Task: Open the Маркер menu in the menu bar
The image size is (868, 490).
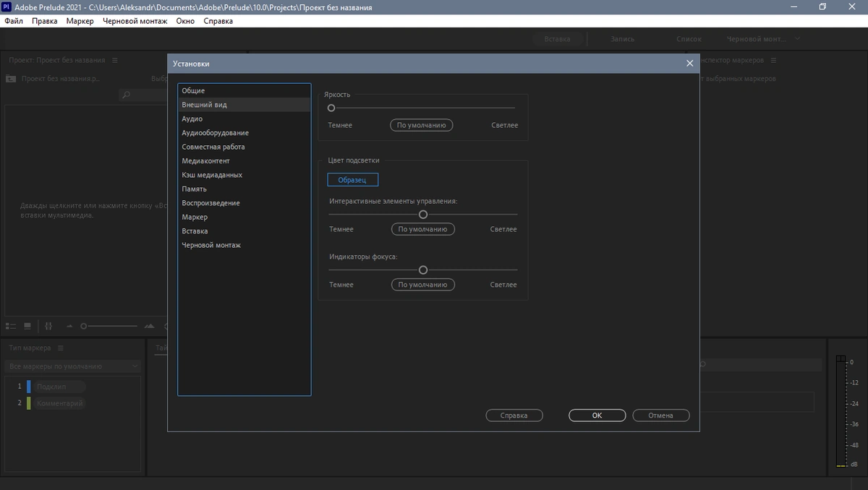Action: [x=80, y=21]
